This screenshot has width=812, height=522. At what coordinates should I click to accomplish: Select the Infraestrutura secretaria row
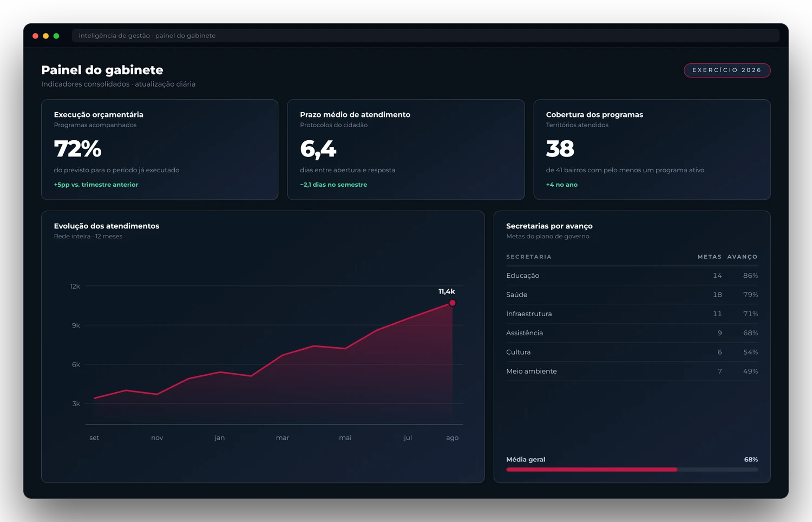(x=632, y=314)
